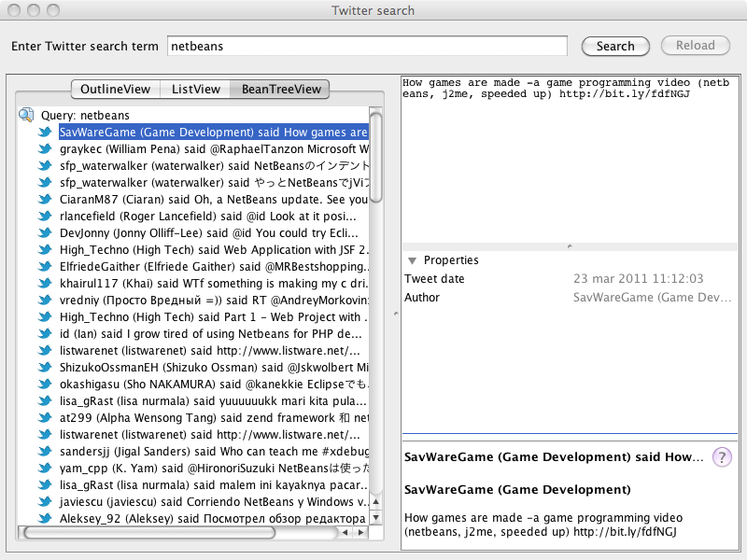Screen dimensions: 747x560
Task: Click the 23 mar 2011 11:12:03 value
Action: 639,278
